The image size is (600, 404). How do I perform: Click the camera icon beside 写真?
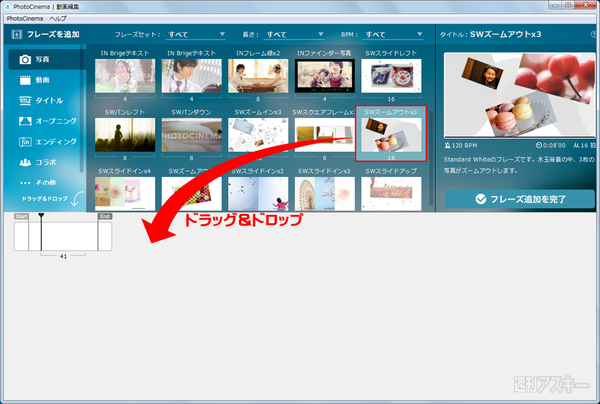(x=25, y=59)
